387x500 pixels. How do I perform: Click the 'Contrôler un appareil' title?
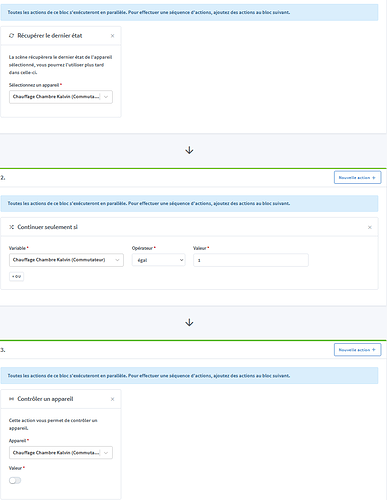[x=45, y=399]
